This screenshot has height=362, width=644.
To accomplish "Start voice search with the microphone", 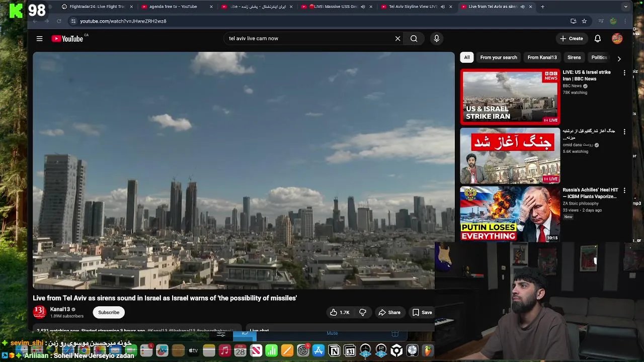I will (x=436, y=38).
